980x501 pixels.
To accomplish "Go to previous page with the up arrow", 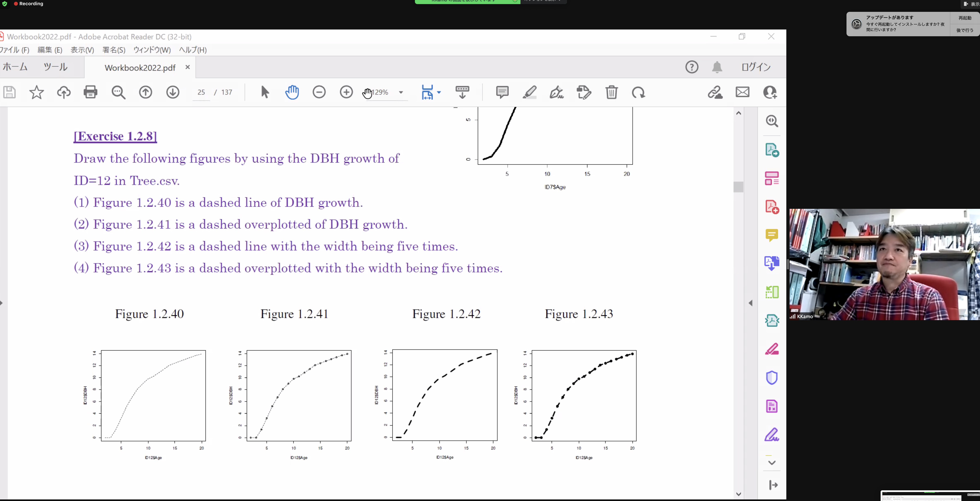I will [x=145, y=92].
